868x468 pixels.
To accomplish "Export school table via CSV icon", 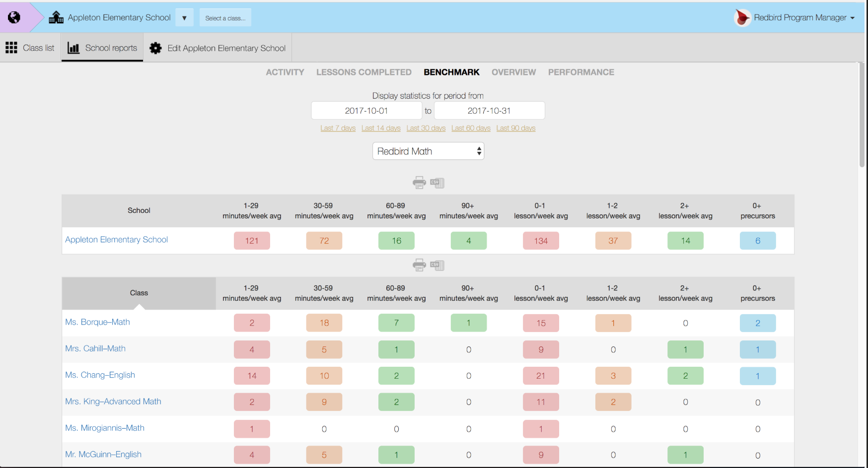I will click(x=437, y=183).
